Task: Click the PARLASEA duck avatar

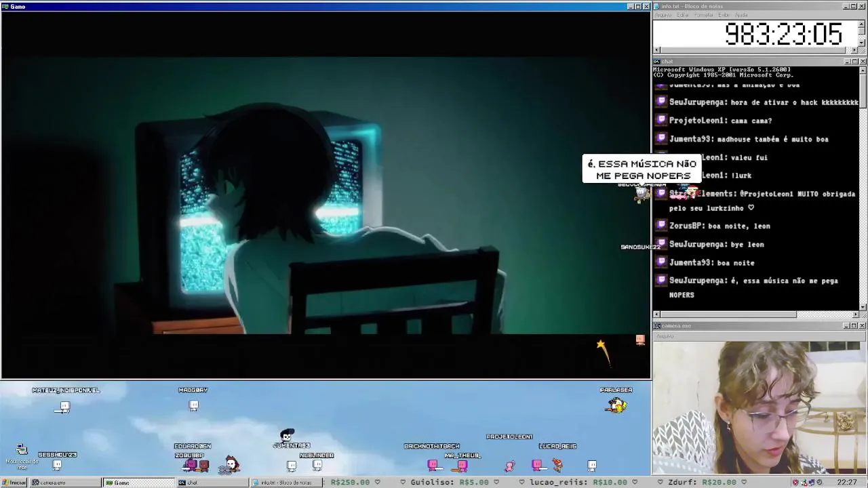Action: (x=616, y=405)
